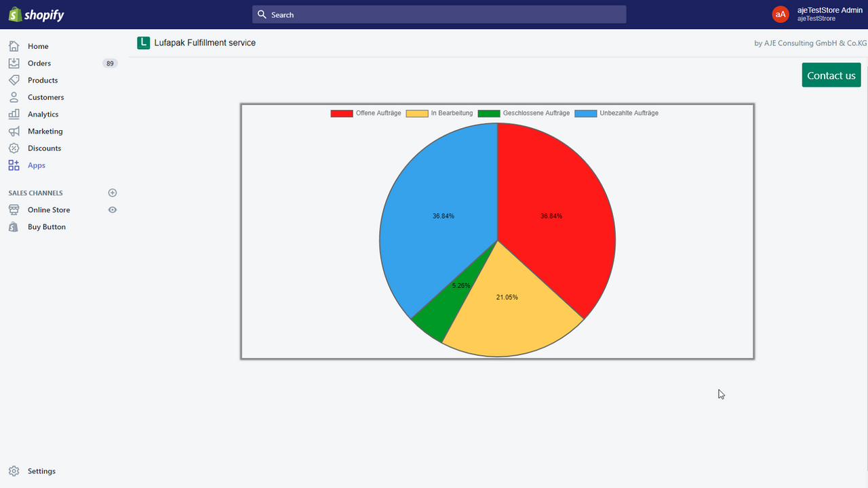Click the Settings gear icon
The width and height of the screenshot is (868, 488).
(14, 471)
